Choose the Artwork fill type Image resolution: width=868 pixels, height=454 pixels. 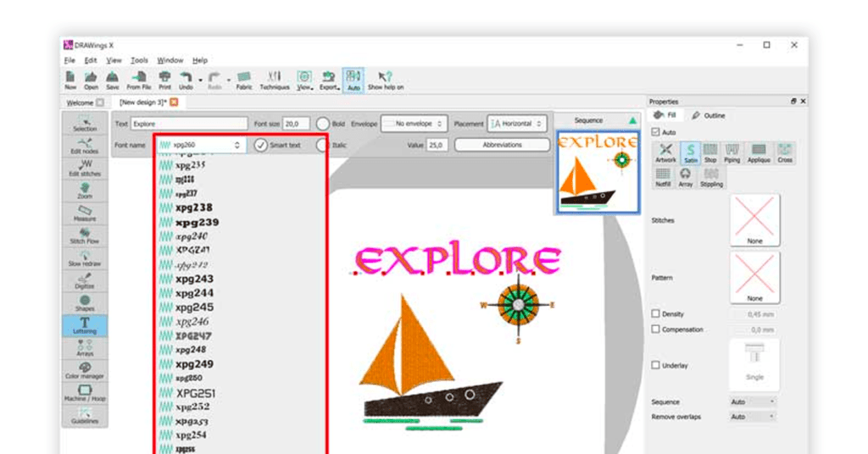tap(665, 152)
